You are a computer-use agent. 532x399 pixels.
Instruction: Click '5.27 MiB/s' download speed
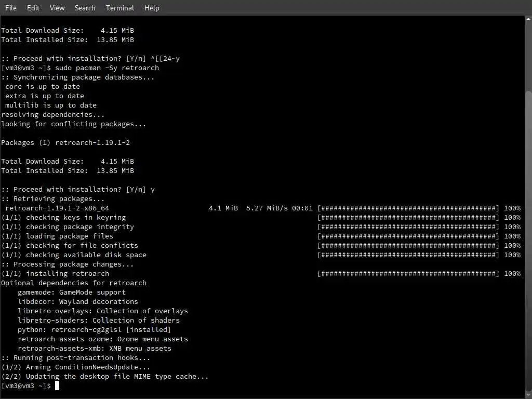(267, 208)
